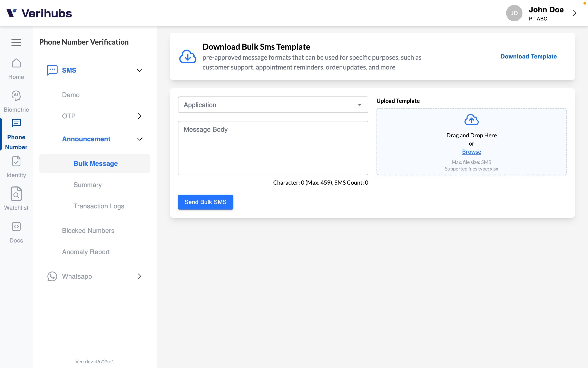The image size is (588, 368).
Task: Collapse the SMS section chevron
Action: (x=139, y=70)
